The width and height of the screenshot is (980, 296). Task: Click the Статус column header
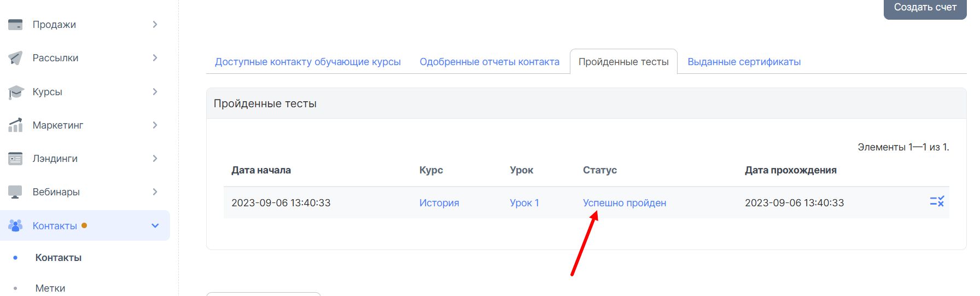[x=600, y=170]
